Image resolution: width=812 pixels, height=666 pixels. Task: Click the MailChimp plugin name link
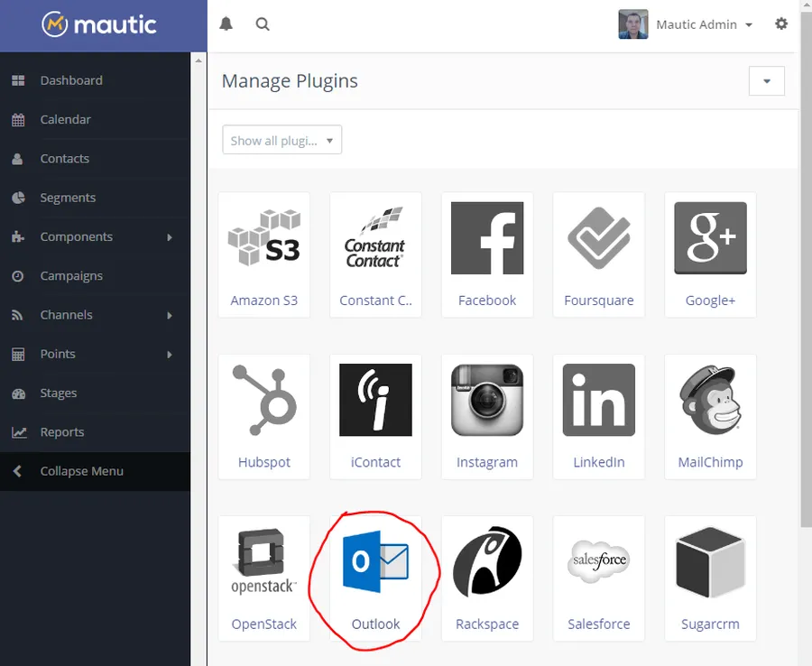coord(711,462)
